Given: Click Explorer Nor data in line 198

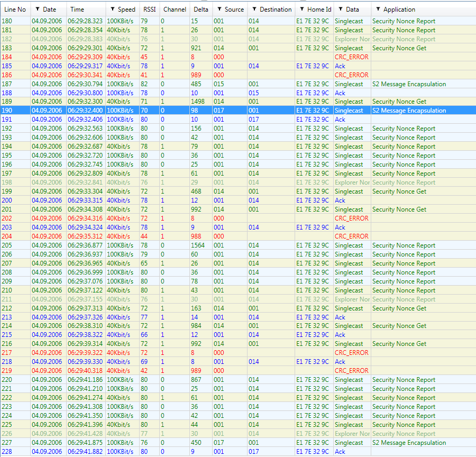Looking at the screenshot, I should (352, 182).
